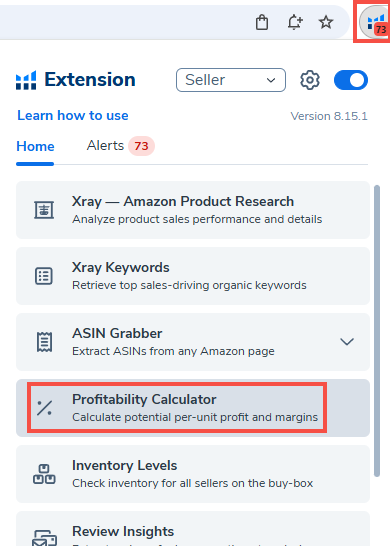The width and height of the screenshot is (390, 554).
Task: Select the Home tab
Action: [35, 146]
